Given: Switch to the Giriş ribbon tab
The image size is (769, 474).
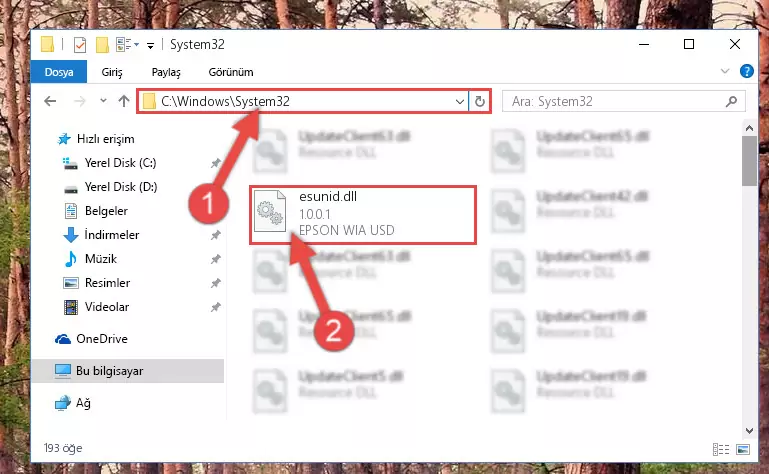Looking at the screenshot, I should tap(112, 72).
